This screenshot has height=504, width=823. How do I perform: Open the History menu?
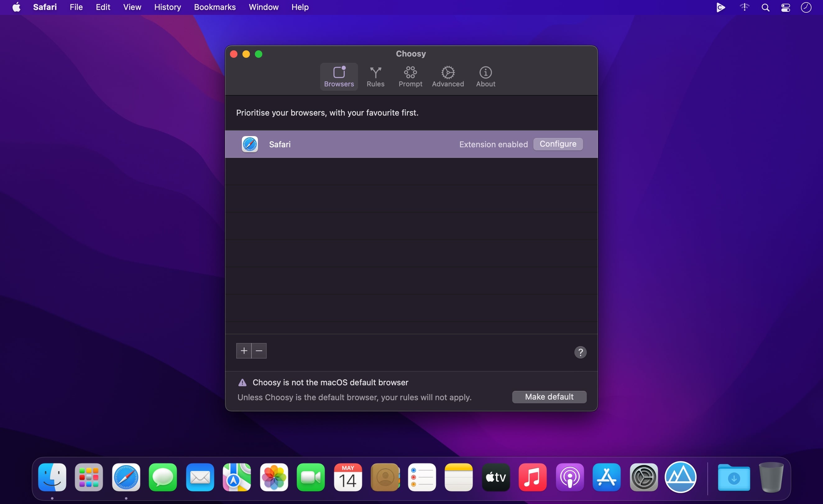[167, 7]
